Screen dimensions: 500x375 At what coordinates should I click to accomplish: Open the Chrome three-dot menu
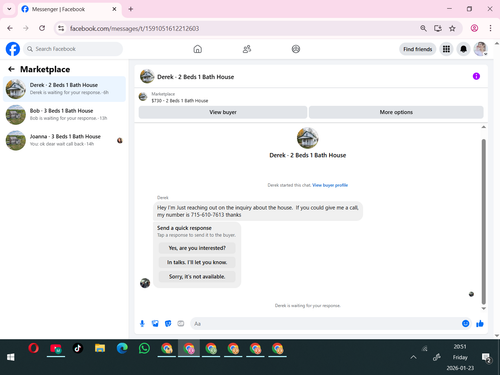(490, 28)
